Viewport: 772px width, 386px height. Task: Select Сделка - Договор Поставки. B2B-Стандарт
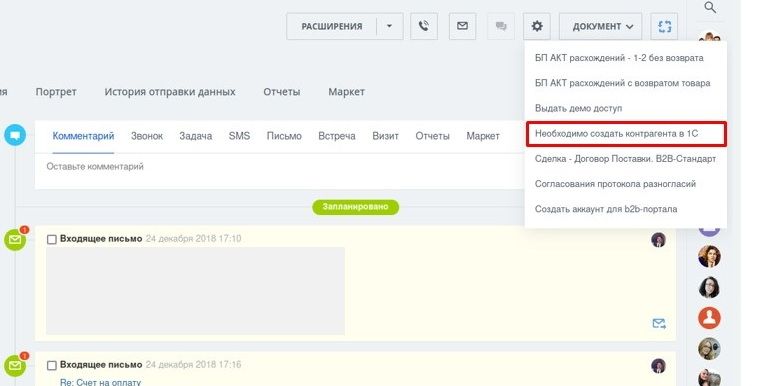coord(625,159)
